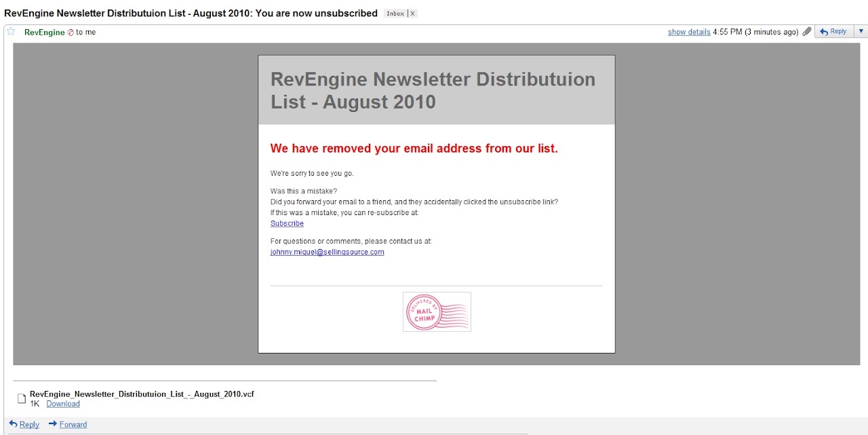
Task: Click the vcf attachment file icon
Action: coord(22,398)
